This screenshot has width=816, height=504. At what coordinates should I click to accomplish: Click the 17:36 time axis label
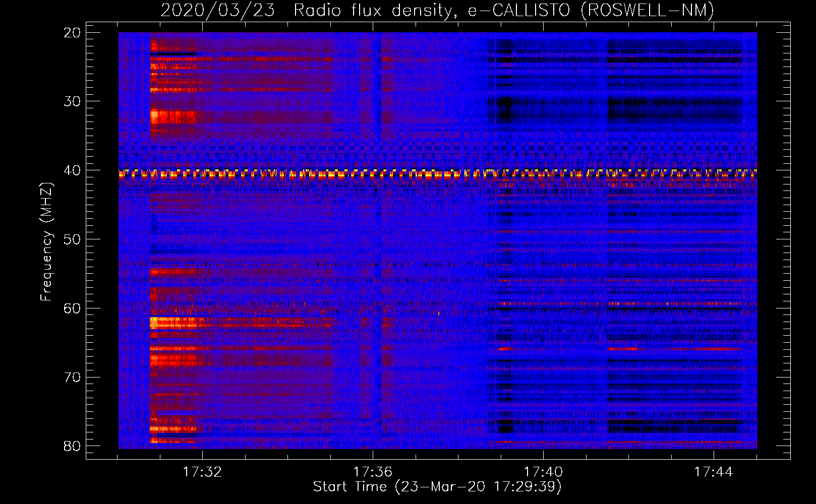[x=373, y=472]
